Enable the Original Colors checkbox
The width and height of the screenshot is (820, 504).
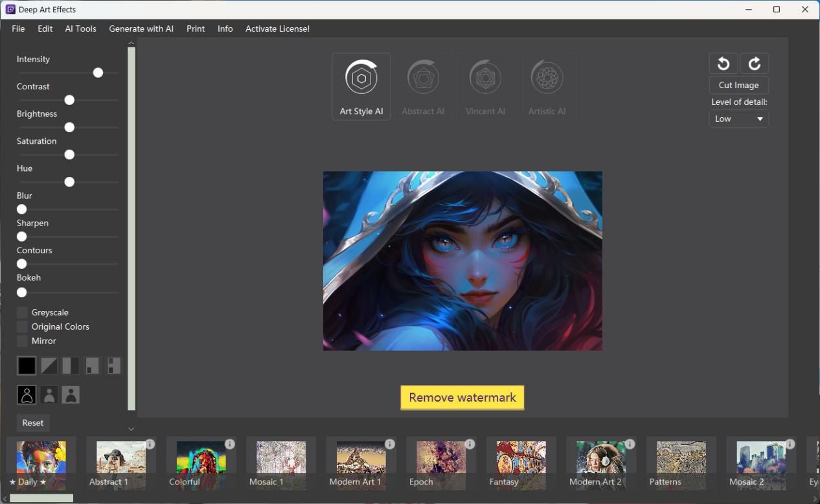coord(23,326)
